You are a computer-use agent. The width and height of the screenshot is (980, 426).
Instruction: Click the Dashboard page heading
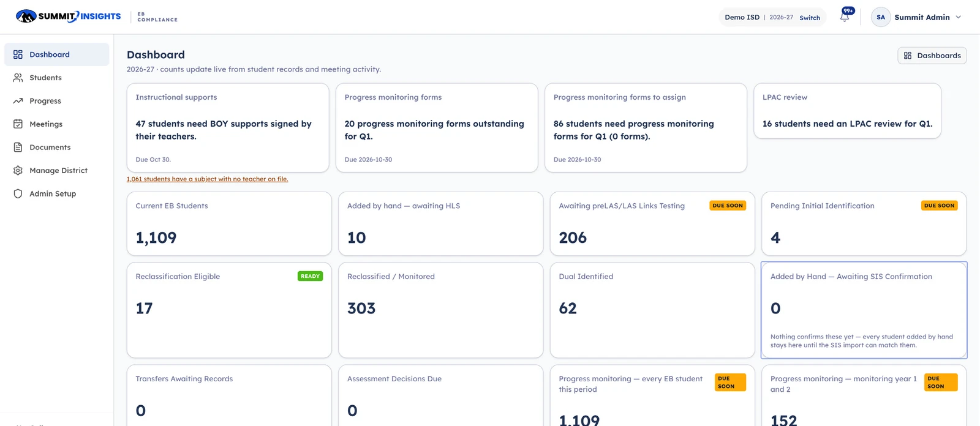[x=156, y=55]
